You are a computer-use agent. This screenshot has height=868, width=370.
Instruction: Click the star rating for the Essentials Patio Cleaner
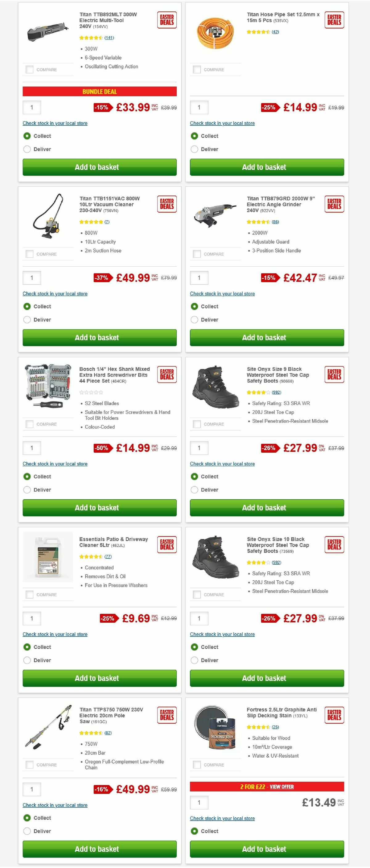(x=90, y=556)
